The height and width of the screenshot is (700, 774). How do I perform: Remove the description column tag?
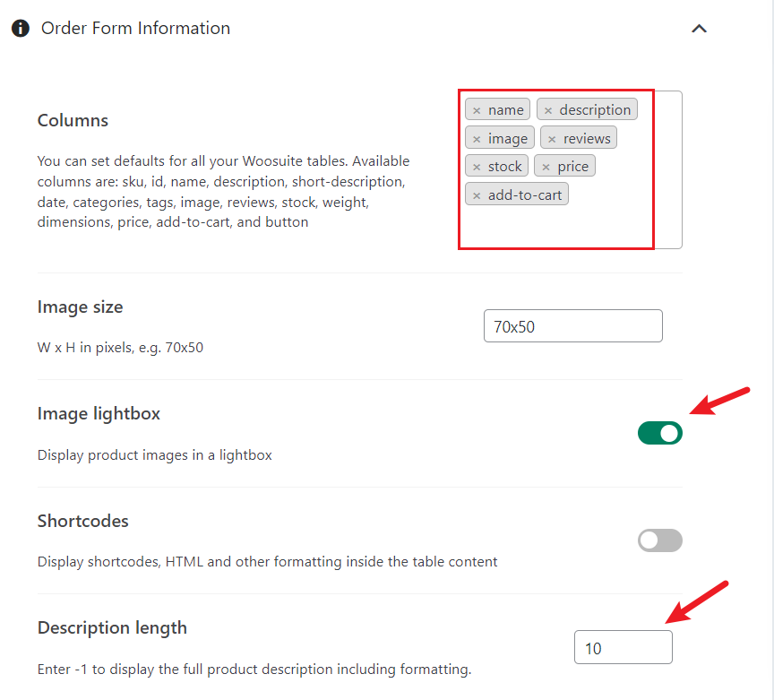point(548,110)
